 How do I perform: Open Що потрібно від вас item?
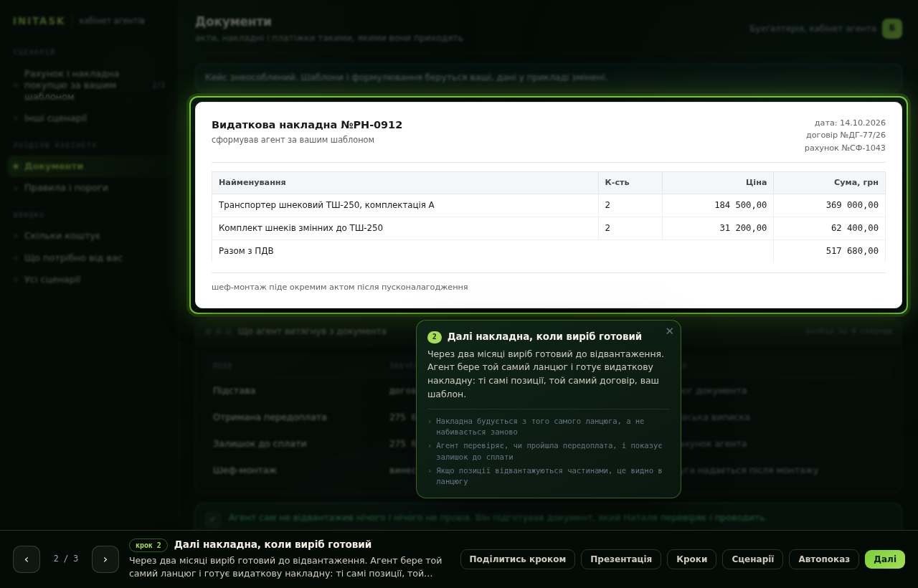point(90,257)
